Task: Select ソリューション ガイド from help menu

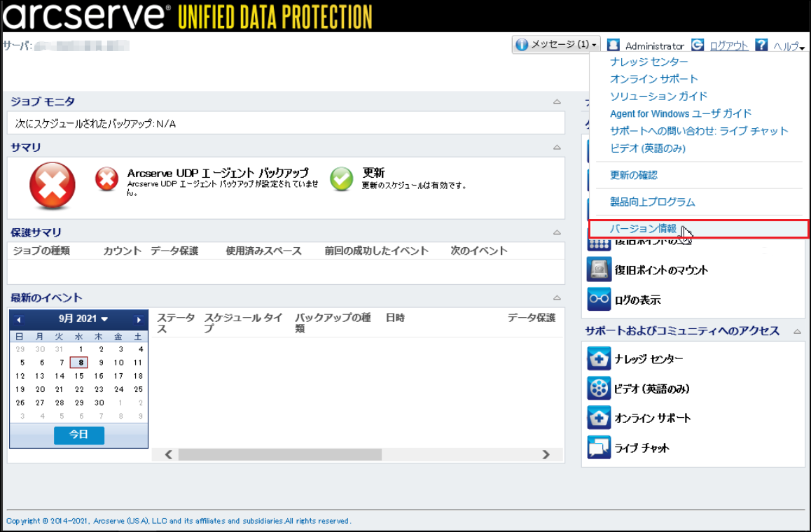Action: tap(658, 96)
